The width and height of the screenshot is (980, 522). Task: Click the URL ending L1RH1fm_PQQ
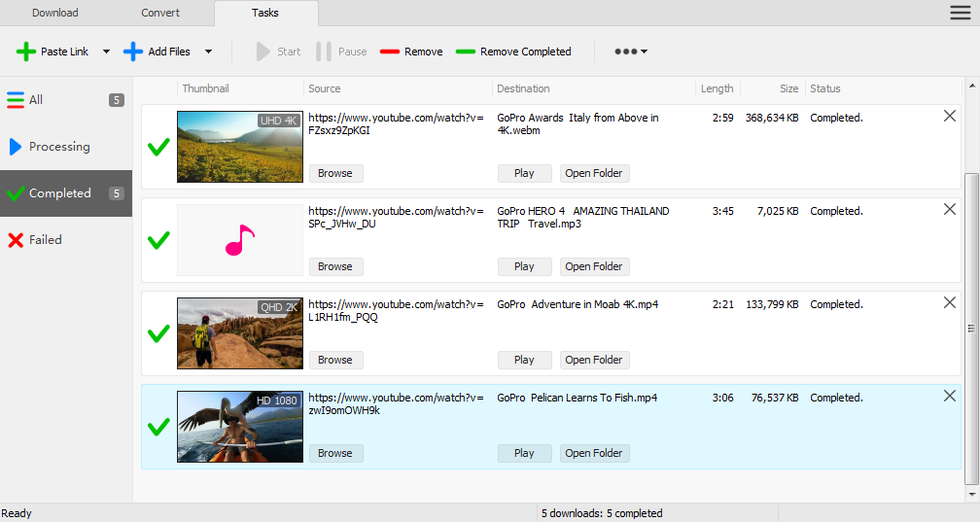[x=397, y=311]
